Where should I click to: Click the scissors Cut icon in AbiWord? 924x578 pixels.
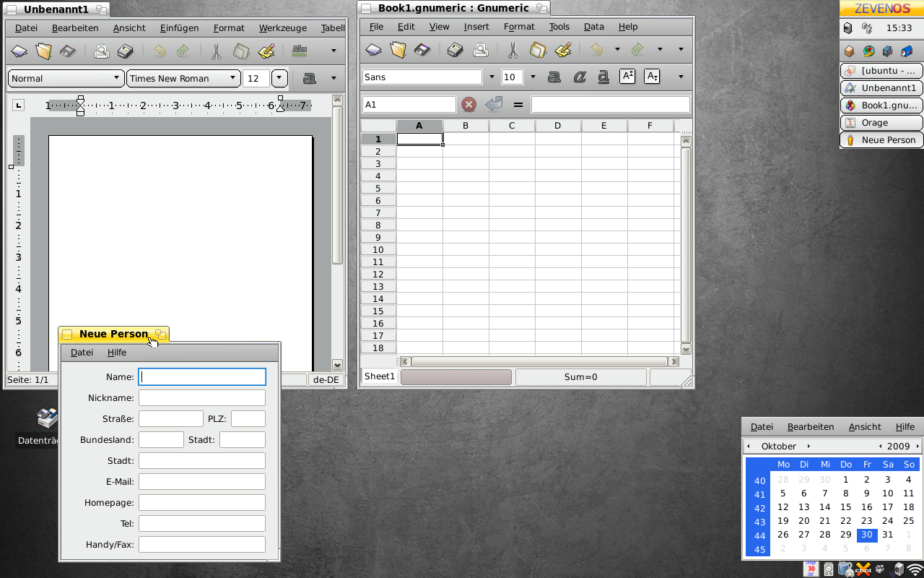[x=217, y=51]
